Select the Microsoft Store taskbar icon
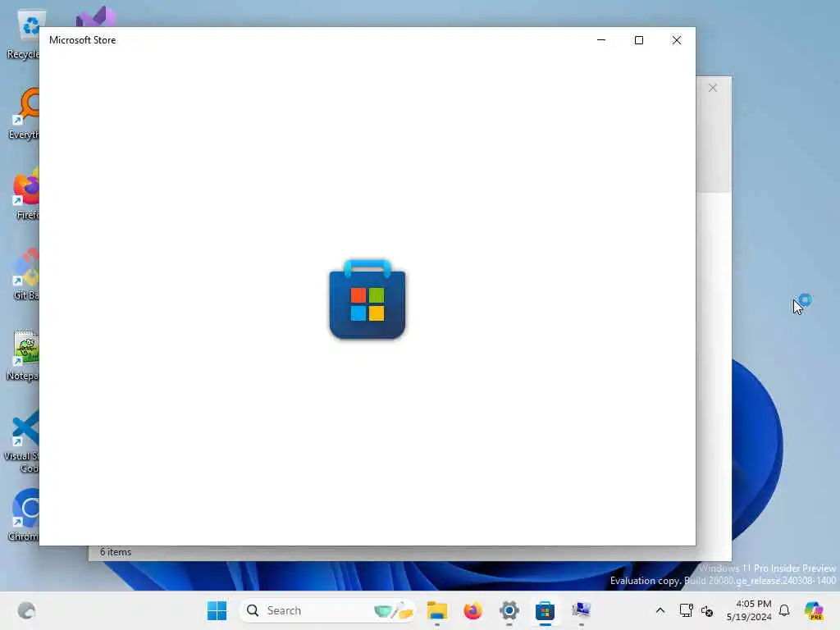Image resolution: width=840 pixels, height=630 pixels. [x=545, y=610]
